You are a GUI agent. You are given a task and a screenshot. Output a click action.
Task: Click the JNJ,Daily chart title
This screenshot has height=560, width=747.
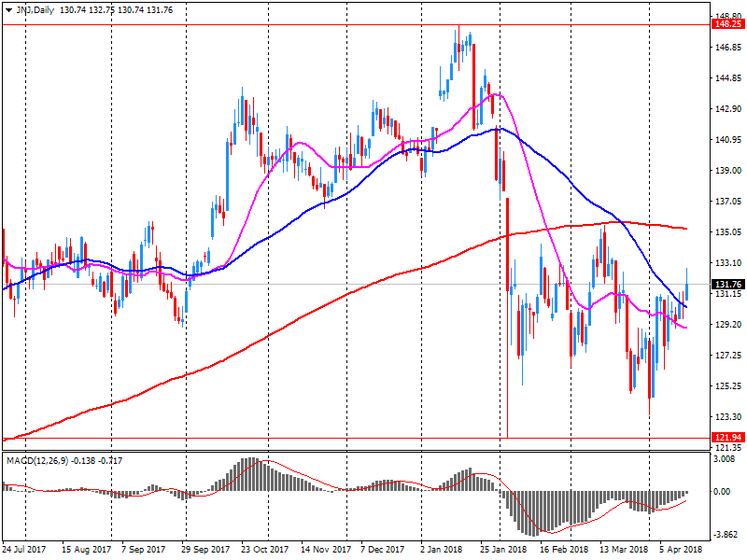[35, 10]
